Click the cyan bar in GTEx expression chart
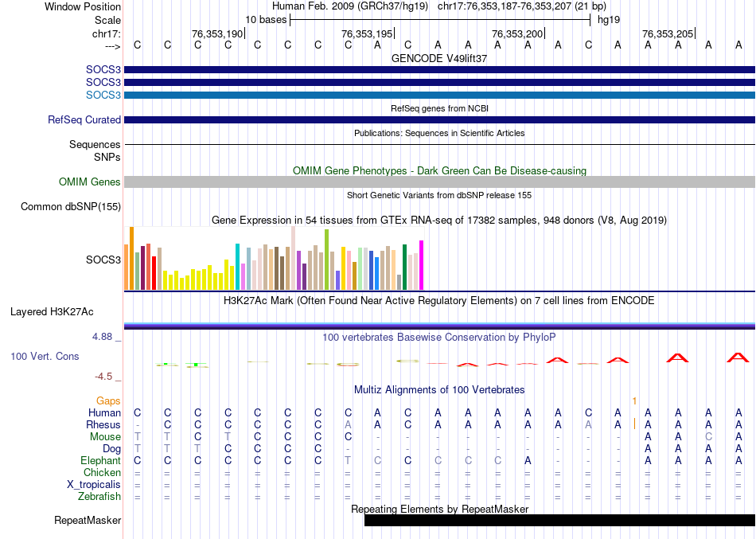Viewport: 756px width, 539px height. click(237, 267)
